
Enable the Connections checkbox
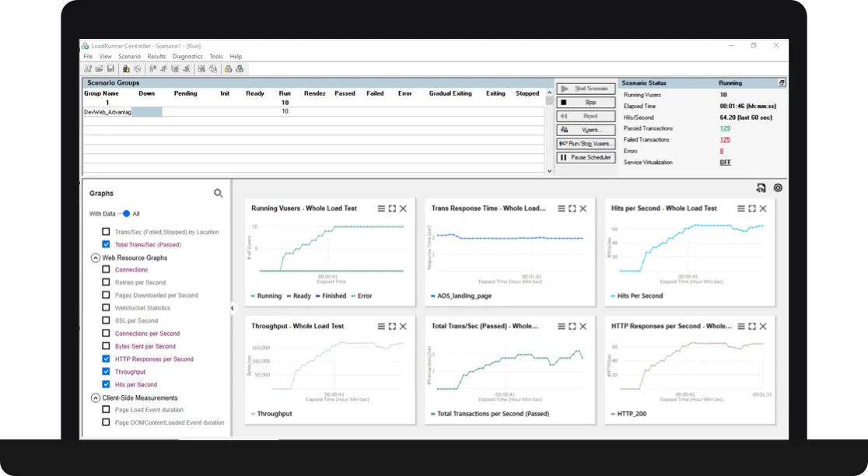107,270
